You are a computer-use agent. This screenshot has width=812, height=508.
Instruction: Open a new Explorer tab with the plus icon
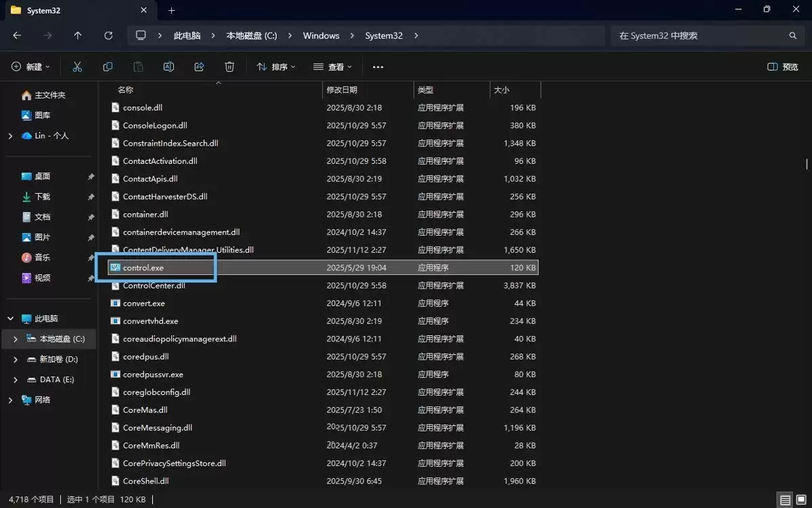[171, 10]
